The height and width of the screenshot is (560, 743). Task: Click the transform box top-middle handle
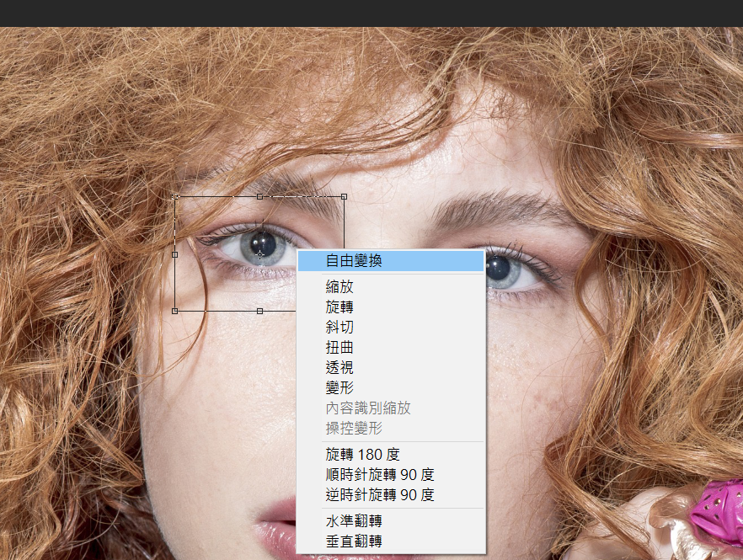tap(259, 196)
